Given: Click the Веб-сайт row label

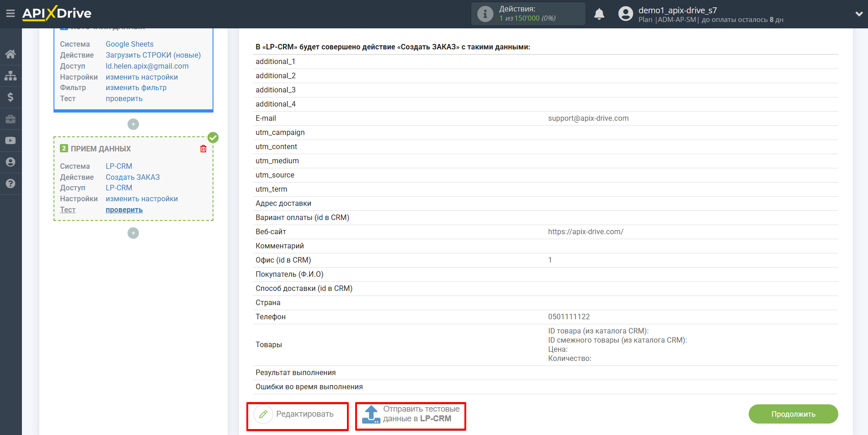Looking at the screenshot, I should pyautogui.click(x=271, y=231).
